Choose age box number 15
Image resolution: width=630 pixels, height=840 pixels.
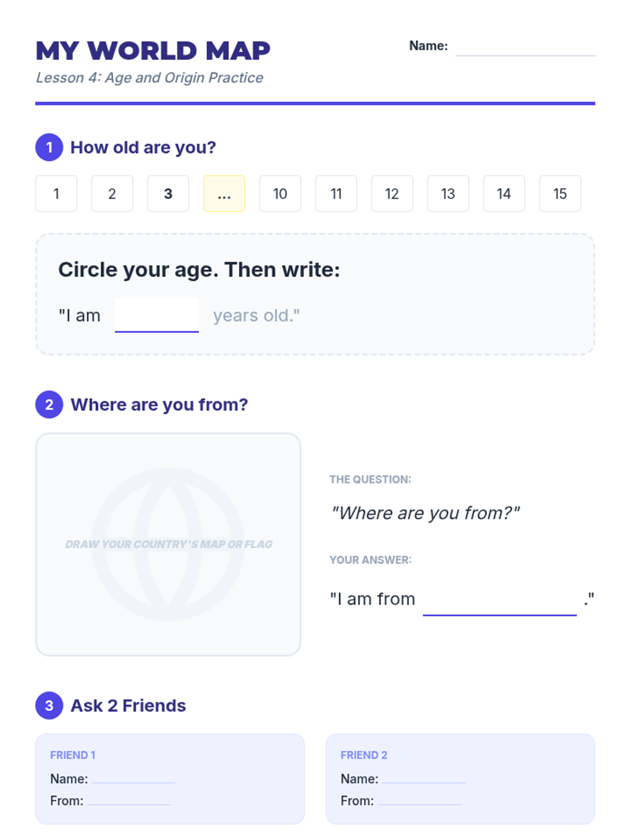560,194
